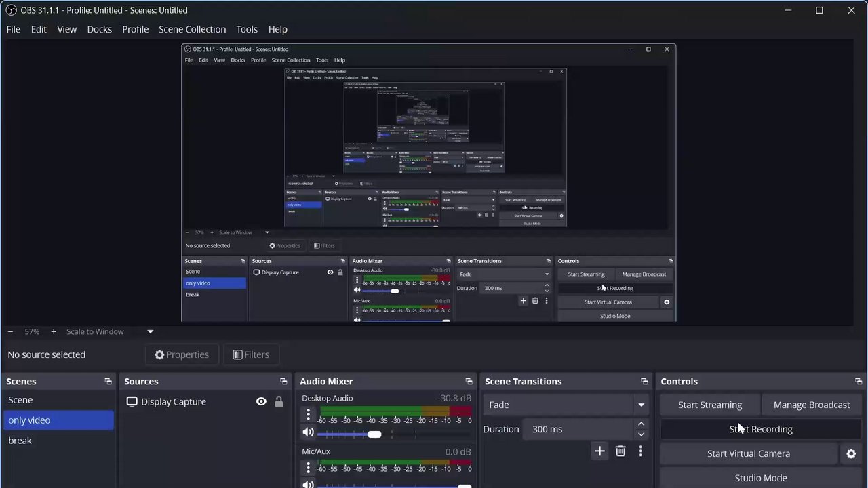Click the 0.0 dB Mic/Aux readout

(x=458, y=451)
